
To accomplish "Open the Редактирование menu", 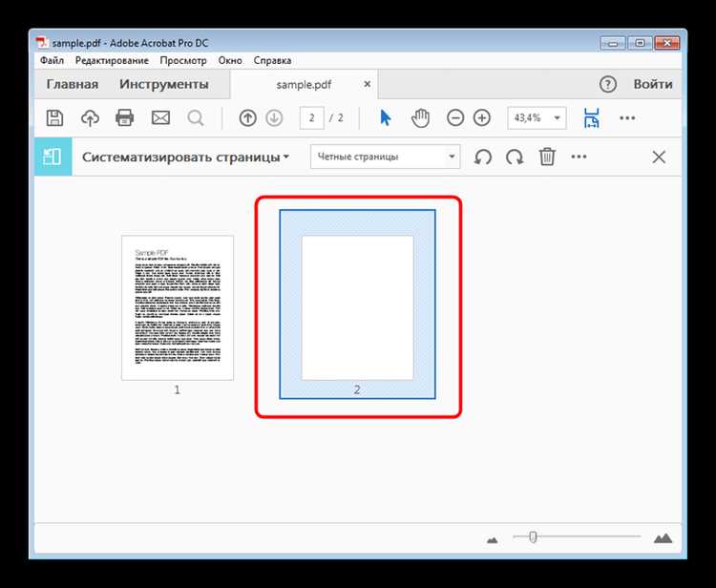I will tap(112, 60).
